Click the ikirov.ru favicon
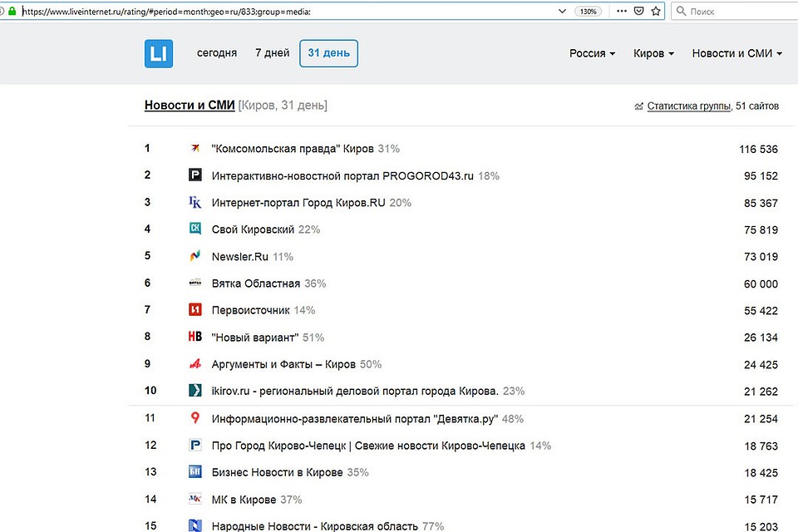 pyautogui.click(x=195, y=391)
